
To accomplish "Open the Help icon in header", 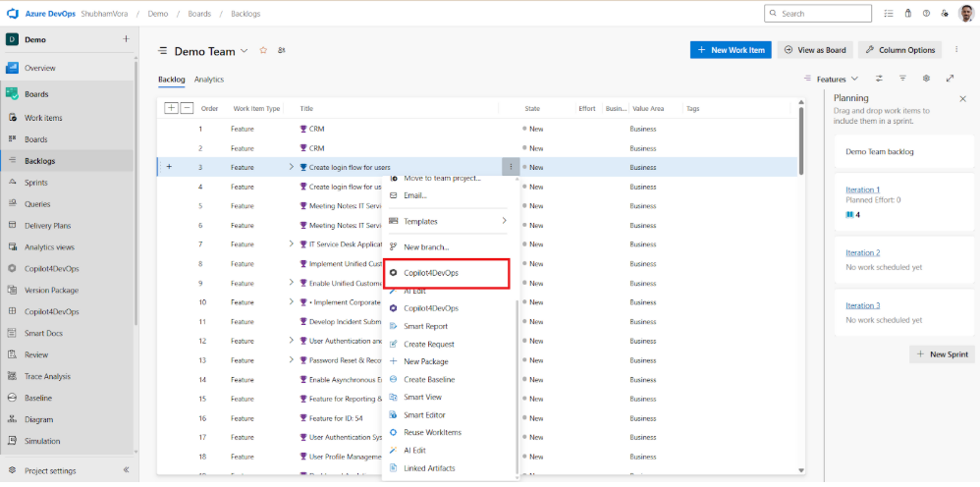I will (926, 13).
